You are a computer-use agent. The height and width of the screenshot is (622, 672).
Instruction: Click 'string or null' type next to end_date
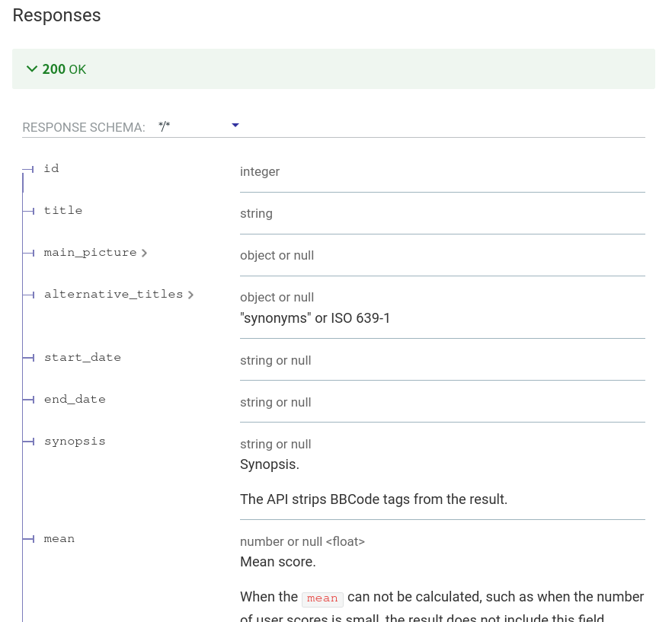click(x=276, y=403)
